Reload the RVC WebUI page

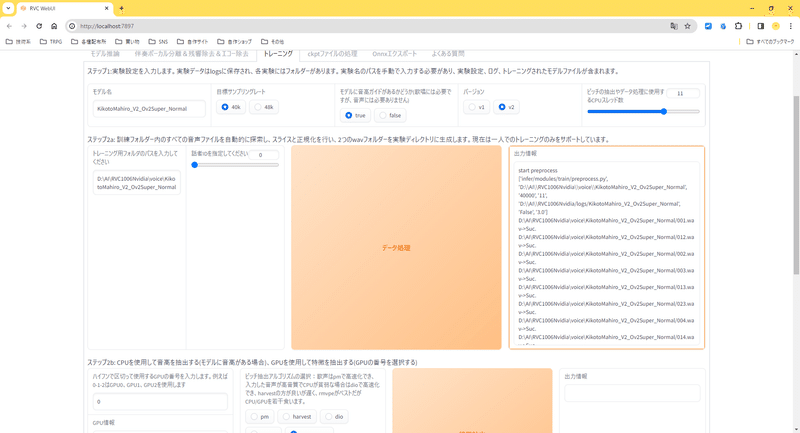coord(39,26)
